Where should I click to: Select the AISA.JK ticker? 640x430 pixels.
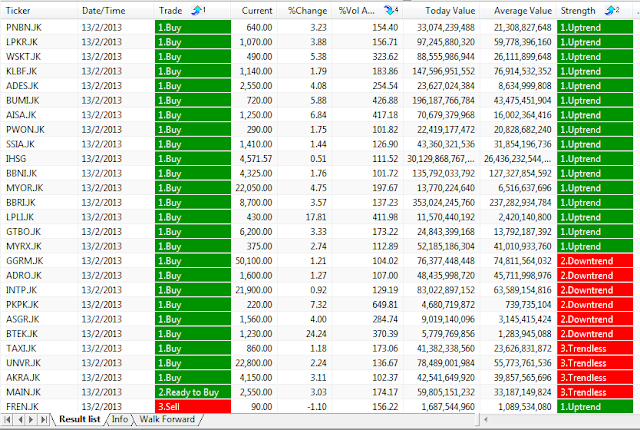point(21,115)
